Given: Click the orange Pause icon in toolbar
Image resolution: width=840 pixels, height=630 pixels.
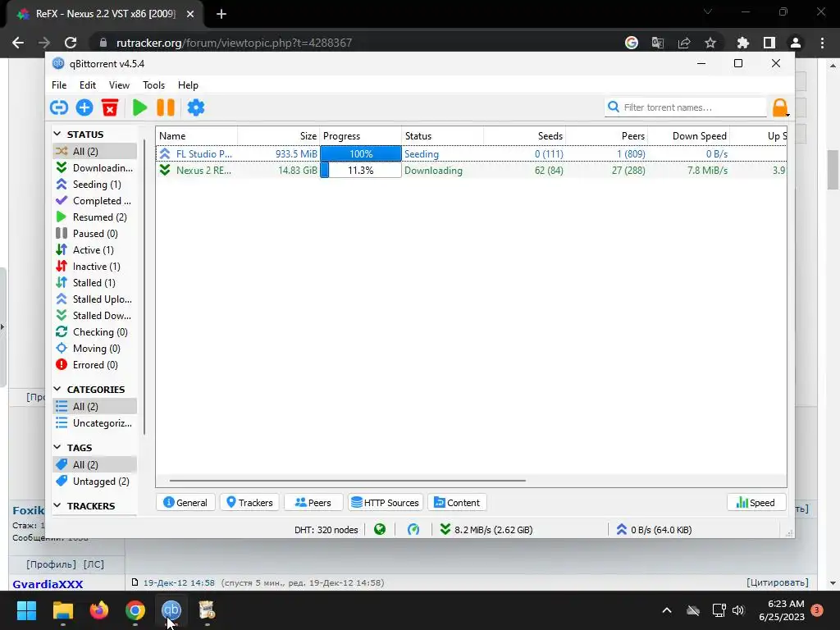Looking at the screenshot, I should tap(166, 107).
